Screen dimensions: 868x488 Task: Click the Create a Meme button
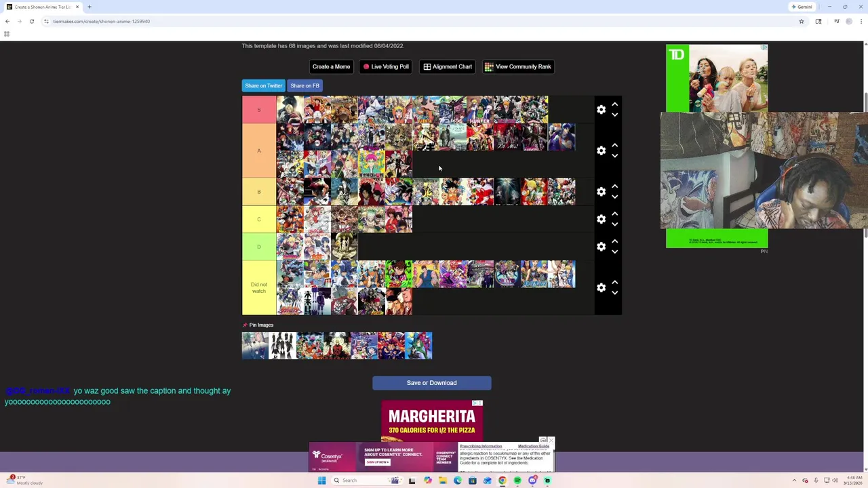331,66
